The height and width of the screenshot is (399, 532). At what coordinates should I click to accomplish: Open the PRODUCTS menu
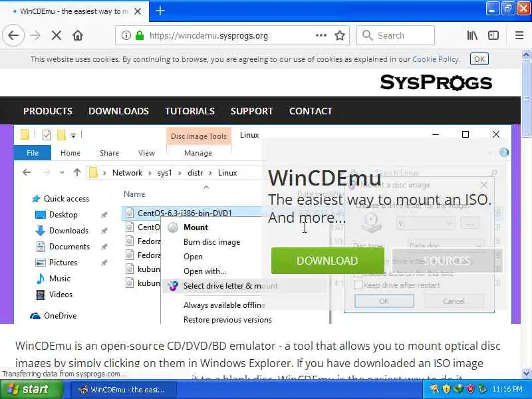48,111
